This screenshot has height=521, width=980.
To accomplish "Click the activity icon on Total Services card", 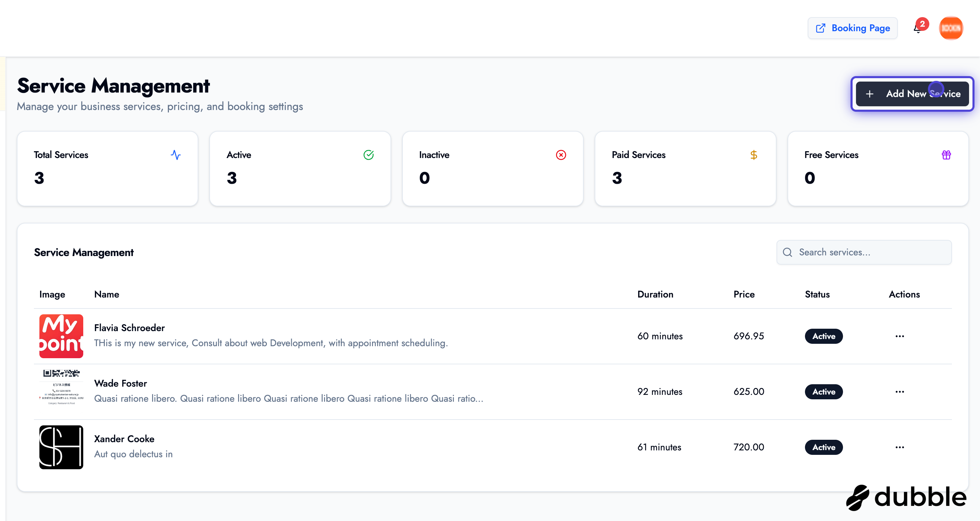I will click(x=175, y=155).
